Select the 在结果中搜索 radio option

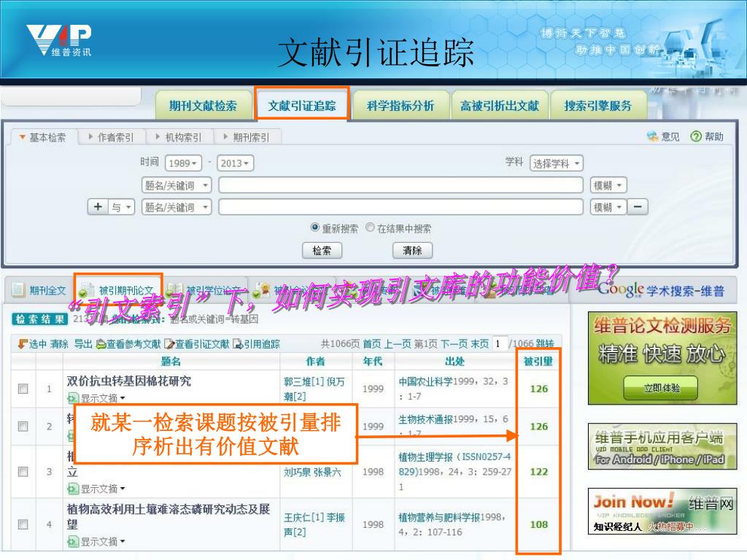[370, 227]
